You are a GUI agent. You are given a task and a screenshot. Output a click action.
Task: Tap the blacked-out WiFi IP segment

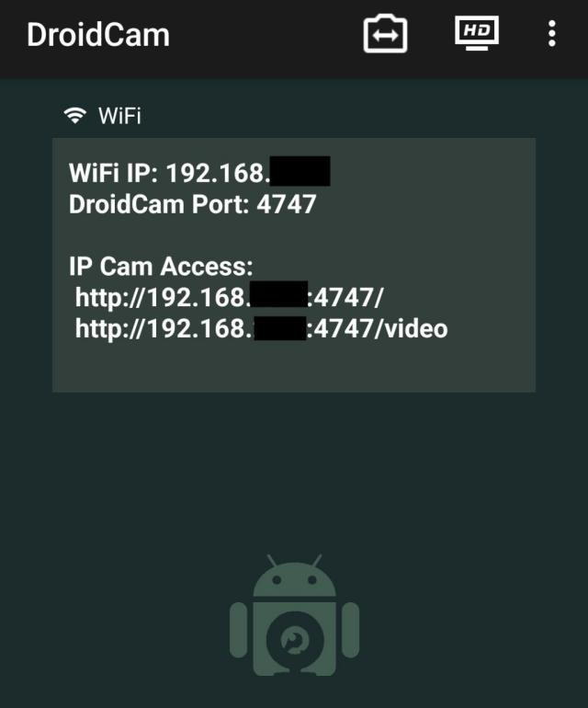point(300,171)
